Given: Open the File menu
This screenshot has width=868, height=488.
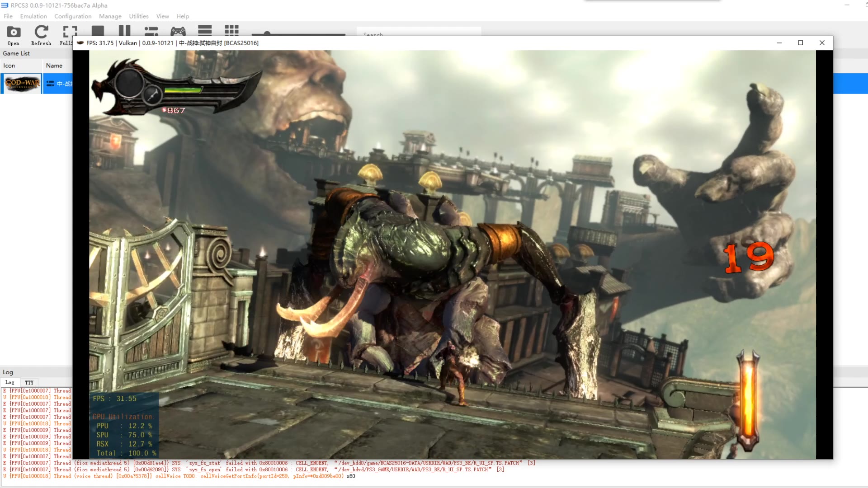Looking at the screenshot, I should (x=8, y=16).
